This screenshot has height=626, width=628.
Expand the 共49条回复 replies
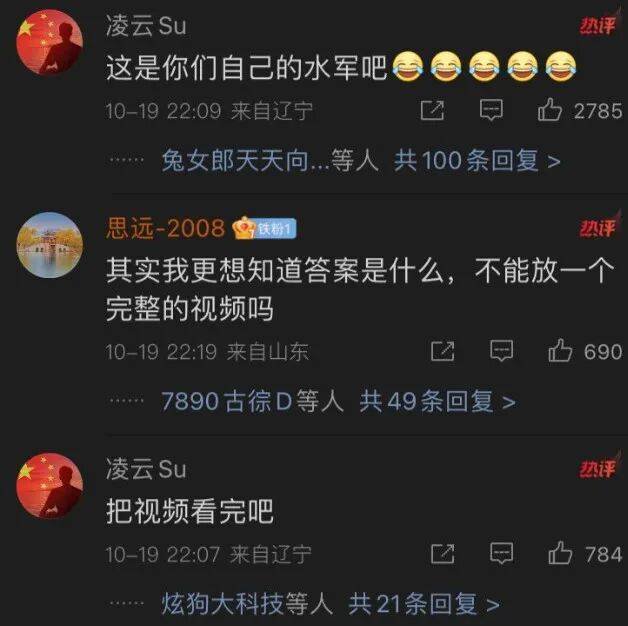pos(437,401)
